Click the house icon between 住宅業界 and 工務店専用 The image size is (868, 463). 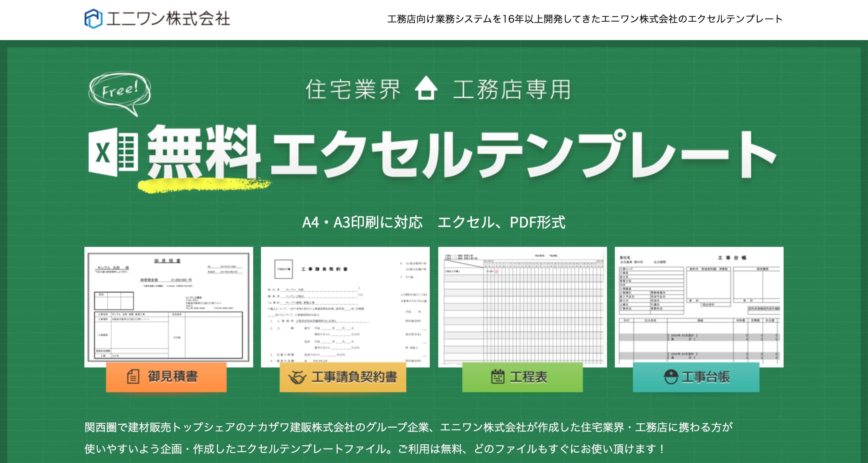pos(426,88)
